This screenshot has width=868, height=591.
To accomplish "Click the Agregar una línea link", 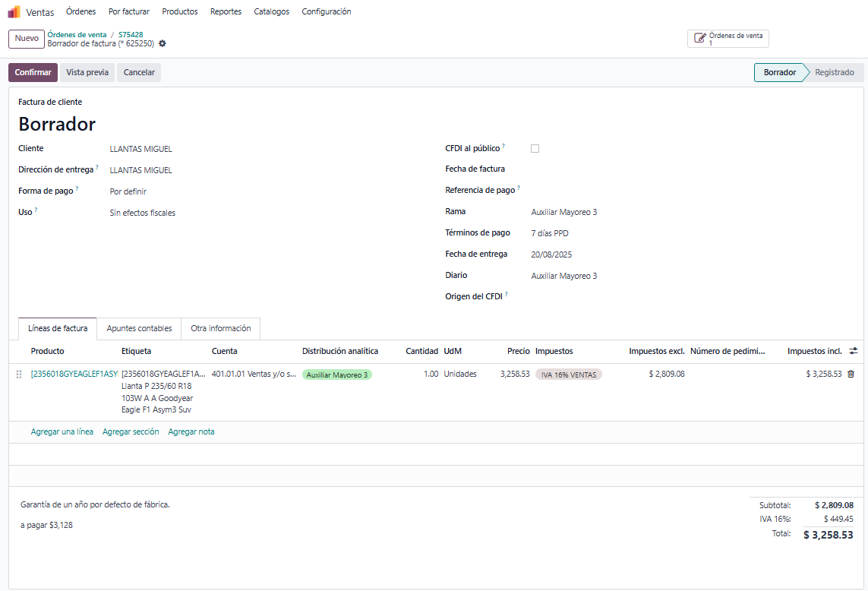I will point(62,431).
